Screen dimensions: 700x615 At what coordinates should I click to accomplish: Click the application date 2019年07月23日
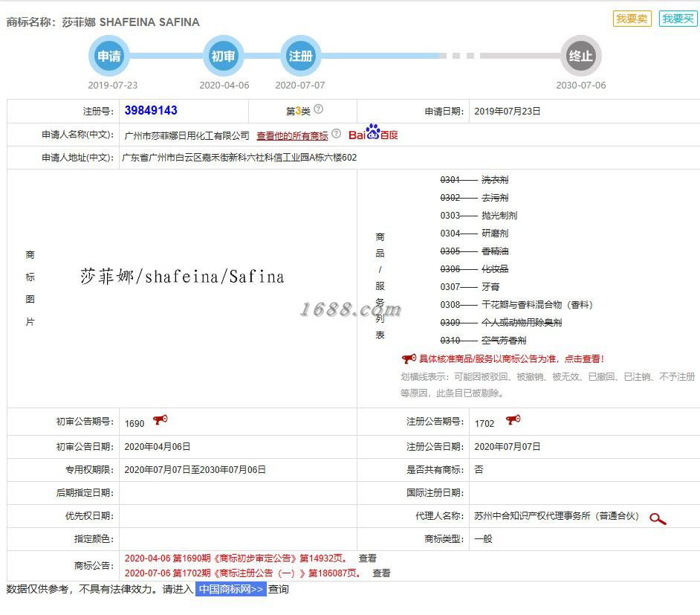[507, 112]
